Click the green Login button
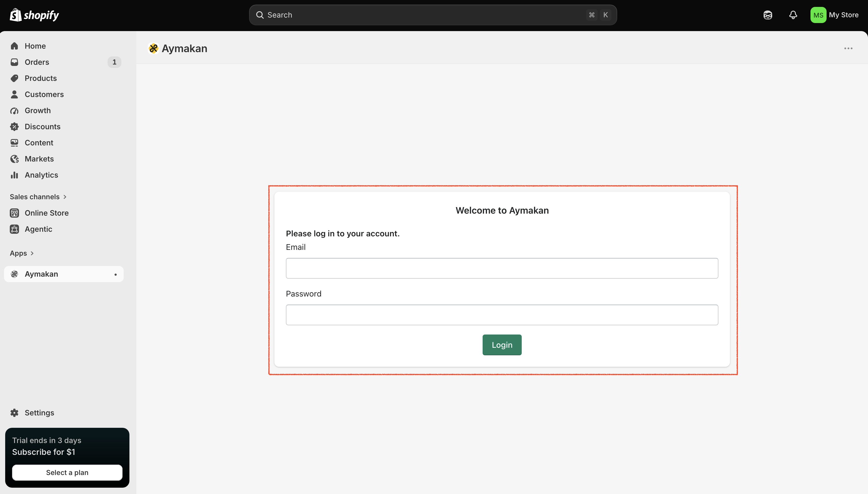Screen dimensions: 868x494 coord(502,345)
